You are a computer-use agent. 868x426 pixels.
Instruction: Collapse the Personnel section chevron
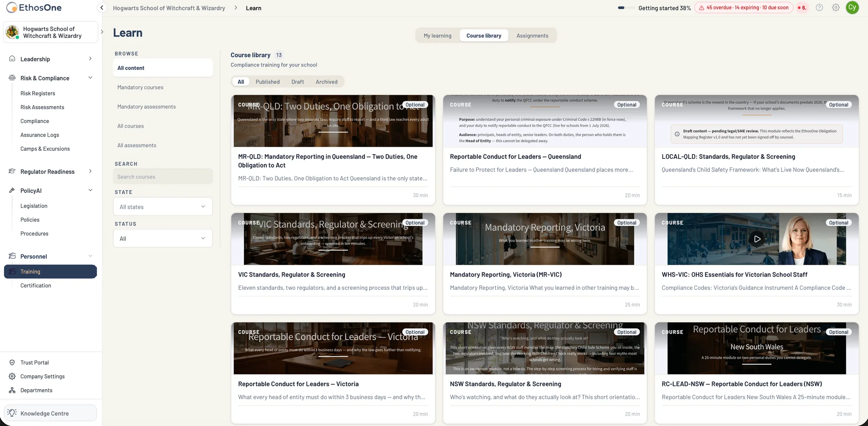[x=90, y=256]
